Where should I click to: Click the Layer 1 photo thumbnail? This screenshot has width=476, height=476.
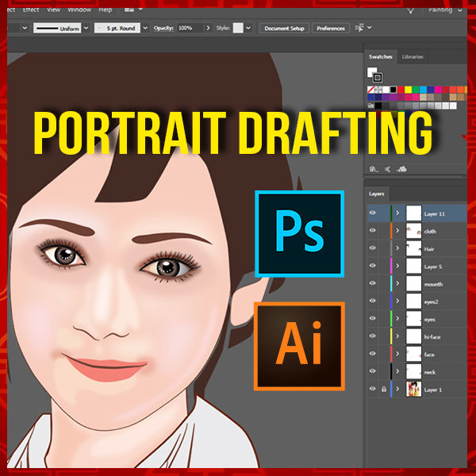click(x=414, y=390)
